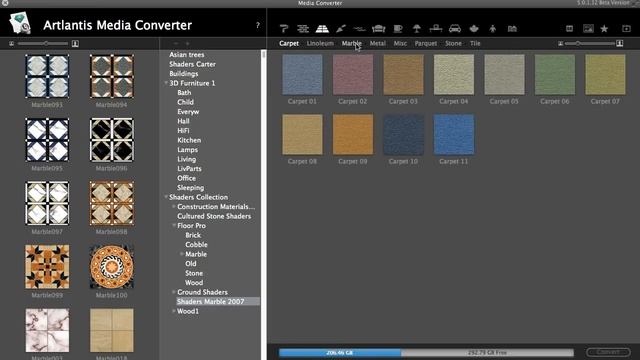
Task: Select the bench category icon
Action: pos(436,29)
